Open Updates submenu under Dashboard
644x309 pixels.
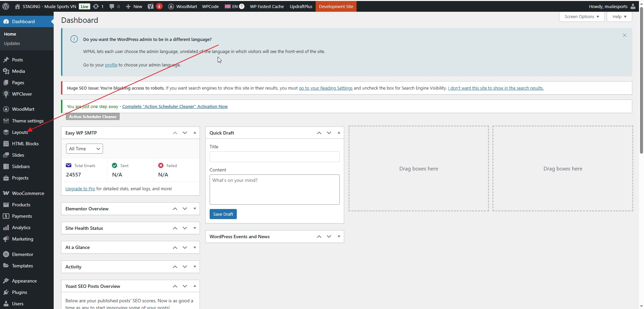pos(12,44)
